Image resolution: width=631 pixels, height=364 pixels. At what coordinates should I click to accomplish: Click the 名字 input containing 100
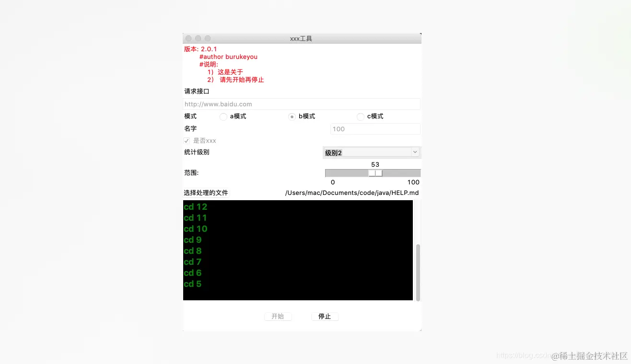pos(374,129)
